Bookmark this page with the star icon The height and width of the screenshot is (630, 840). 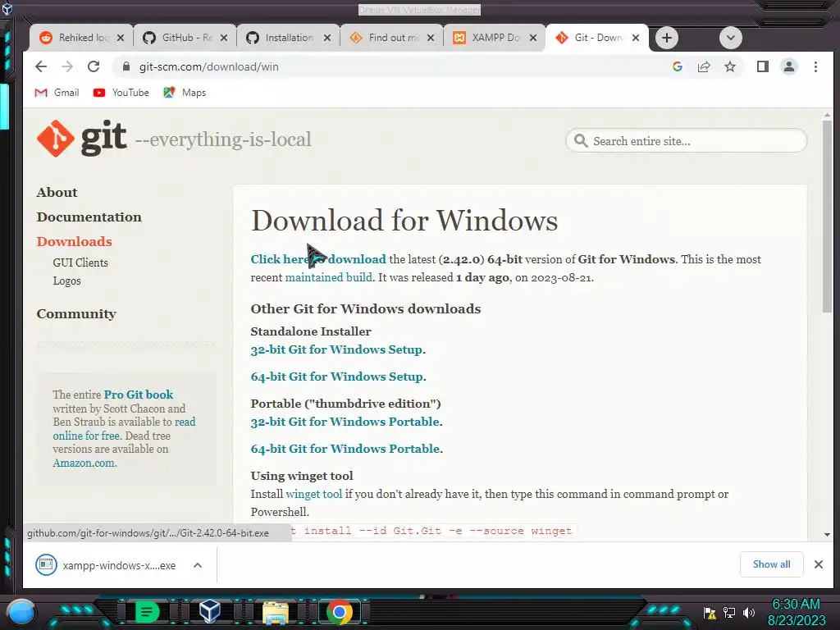(729, 66)
